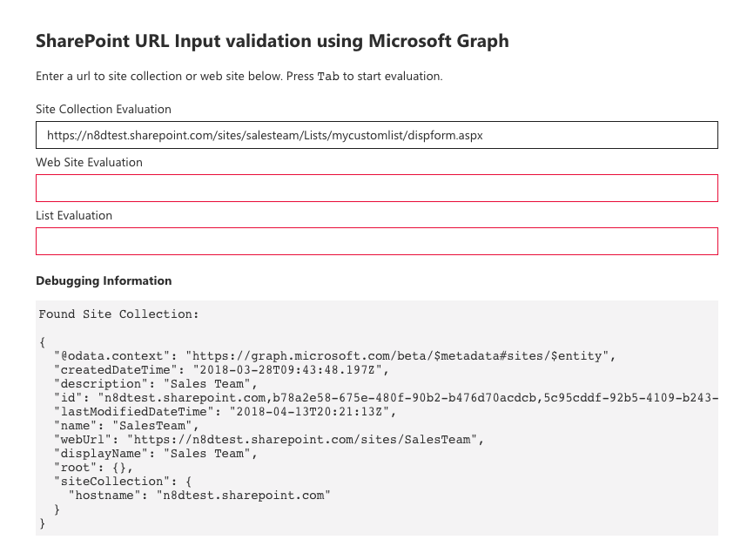Image resolution: width=754 pixels, height=560 pixels.
Task: Click the siteCollection line in JSON
Action: pyautogui.click(x=123, y=482)
